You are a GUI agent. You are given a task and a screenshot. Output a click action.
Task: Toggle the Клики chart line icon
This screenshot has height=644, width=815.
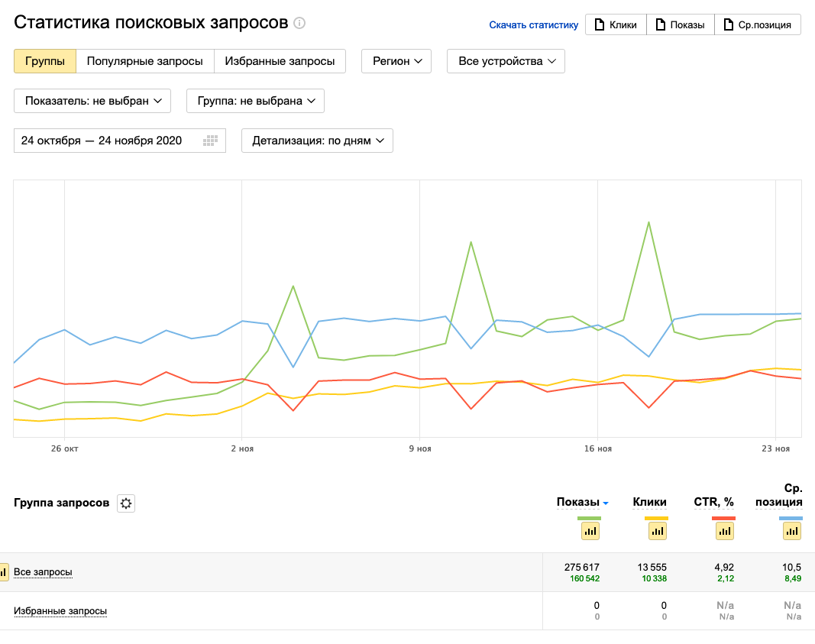coord(658,531)
